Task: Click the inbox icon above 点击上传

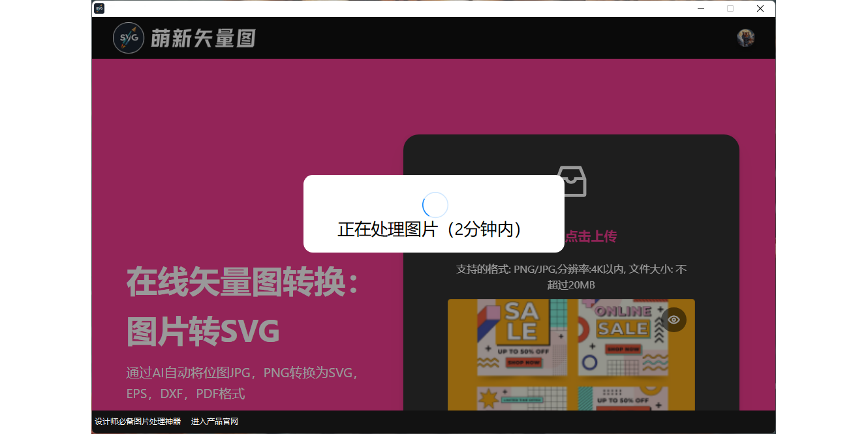Action: (x=572, y=183)
